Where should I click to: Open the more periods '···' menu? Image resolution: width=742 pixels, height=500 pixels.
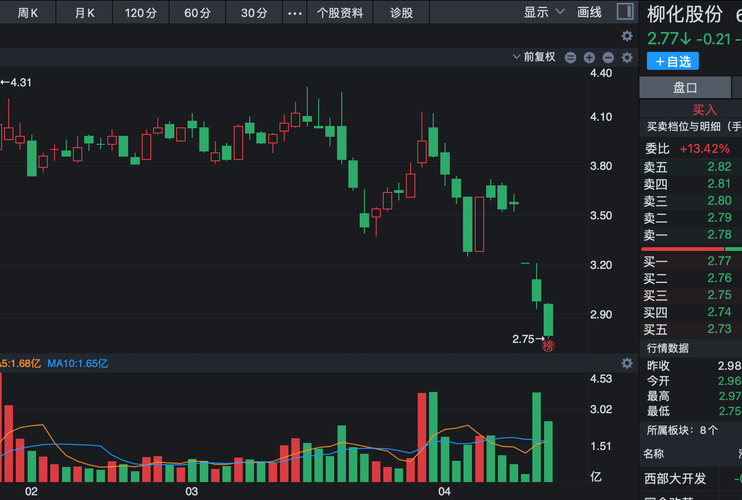294,13
